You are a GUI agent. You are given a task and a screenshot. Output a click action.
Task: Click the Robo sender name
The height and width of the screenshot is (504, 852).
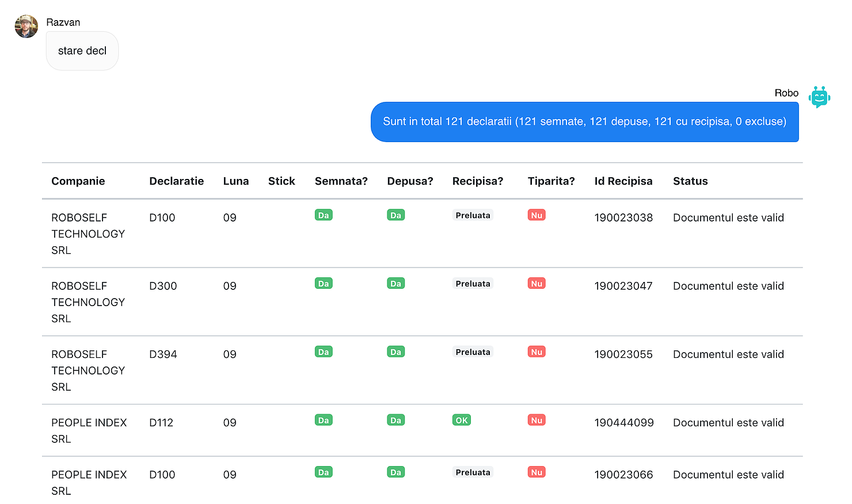point(786,93)
